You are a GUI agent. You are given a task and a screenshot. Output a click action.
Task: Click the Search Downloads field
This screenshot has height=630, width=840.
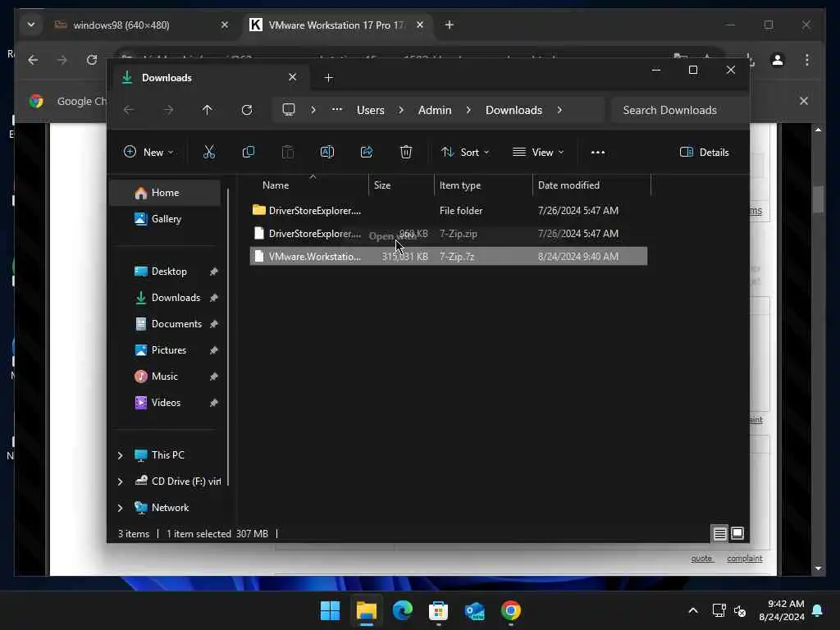coord(680,110)
